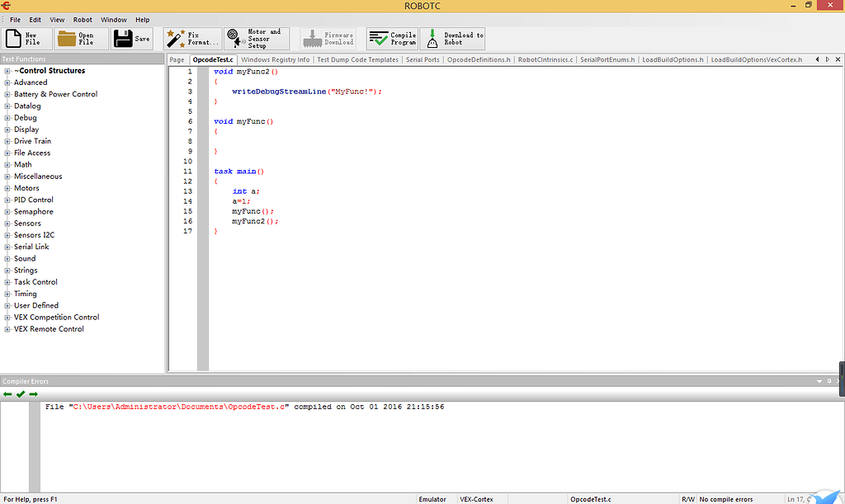Click line number 11 in gutter
The height and width of the screenshot is (504, 845).
tap(187, 172)
